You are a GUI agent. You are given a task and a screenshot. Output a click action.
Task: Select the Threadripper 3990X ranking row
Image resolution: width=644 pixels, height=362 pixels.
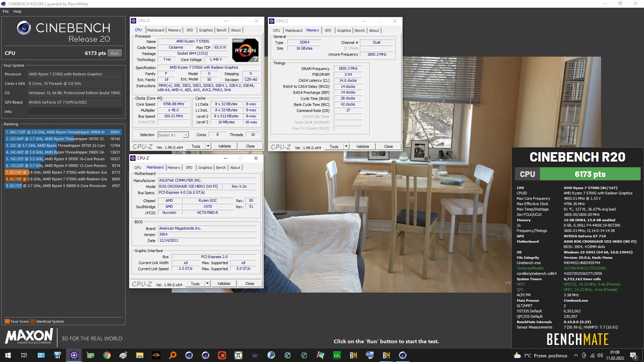coord(63,132)
